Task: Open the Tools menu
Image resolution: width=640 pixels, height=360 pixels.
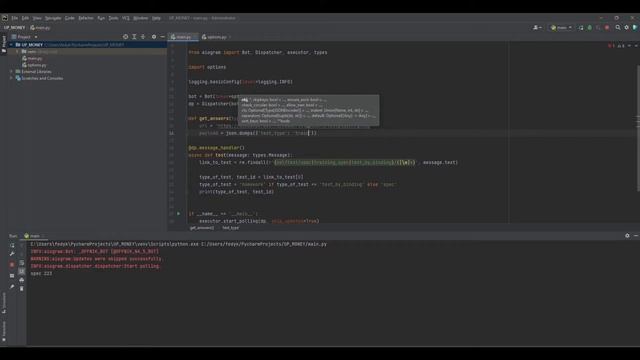Action: (x=113, y=18)
